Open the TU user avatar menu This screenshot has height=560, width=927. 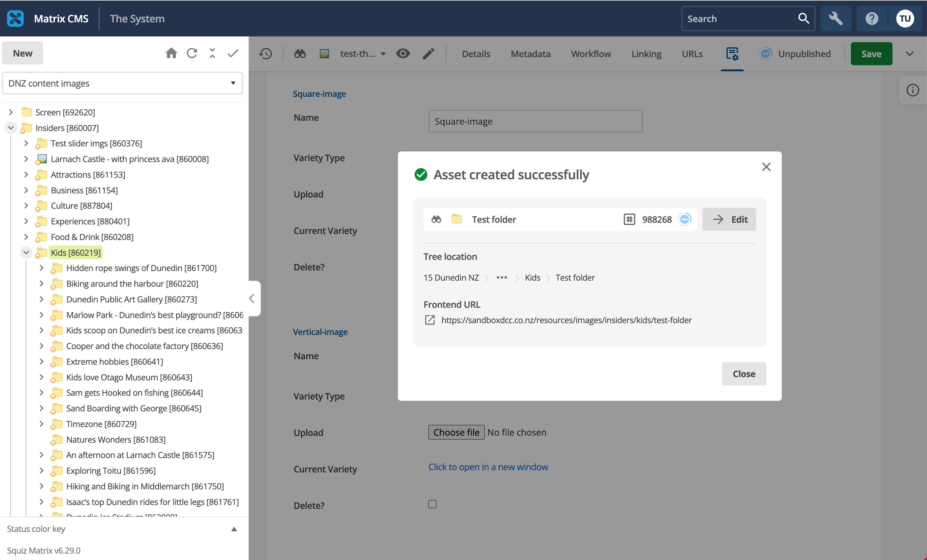click(905, 19)
